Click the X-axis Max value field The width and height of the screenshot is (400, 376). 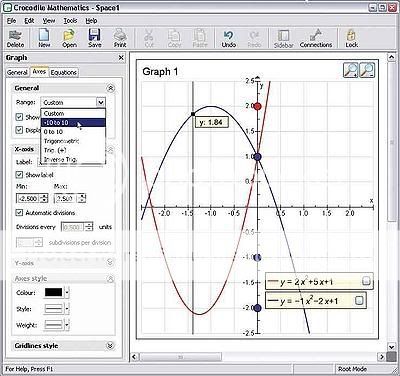(x=66, y=199)
